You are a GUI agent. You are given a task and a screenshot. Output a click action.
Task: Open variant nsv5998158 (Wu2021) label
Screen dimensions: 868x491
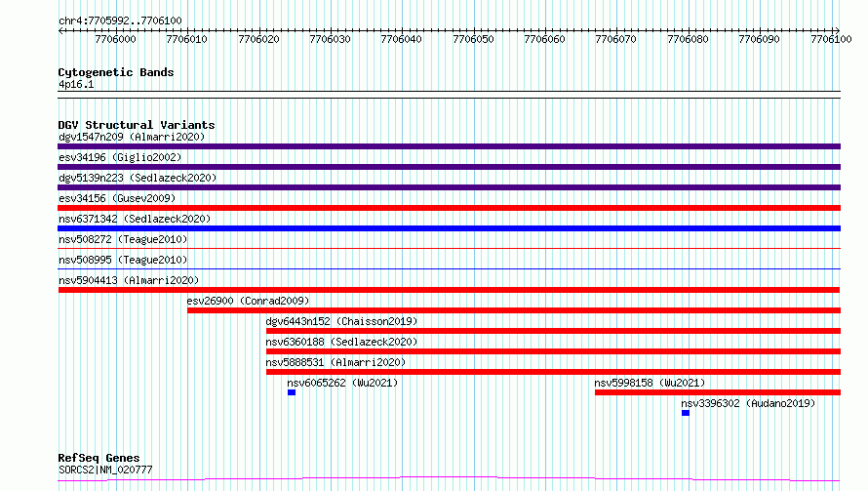(x=650, y=383)
